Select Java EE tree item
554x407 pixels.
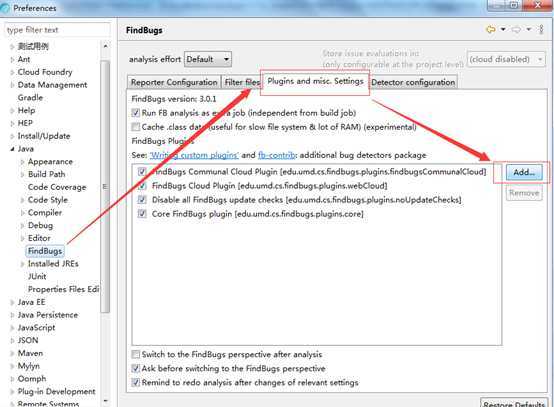(31, 302)
